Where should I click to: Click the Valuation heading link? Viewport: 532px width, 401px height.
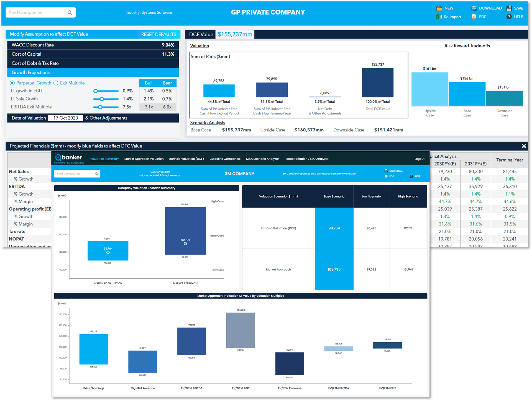coord(199,46)
